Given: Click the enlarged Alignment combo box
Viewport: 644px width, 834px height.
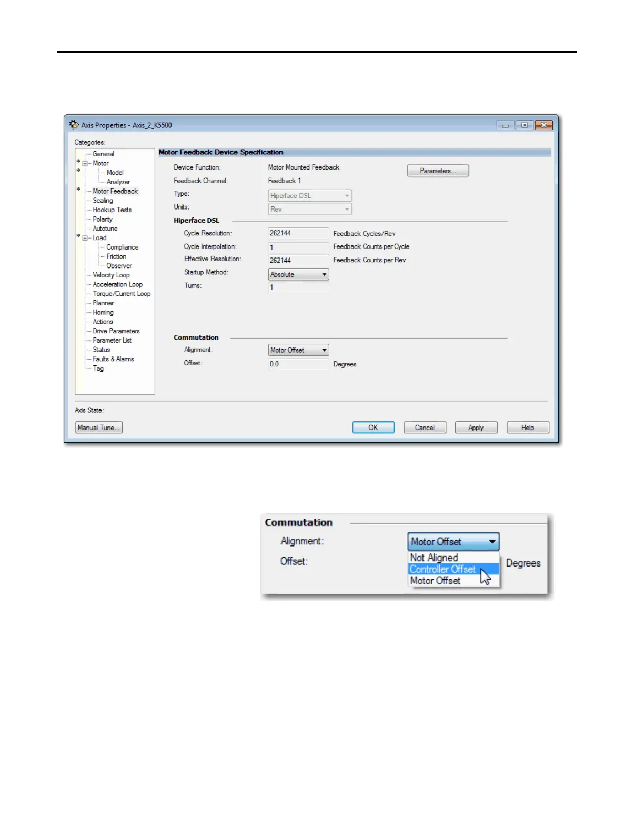Looking at the screenshot, I should [x=454, y=541].
